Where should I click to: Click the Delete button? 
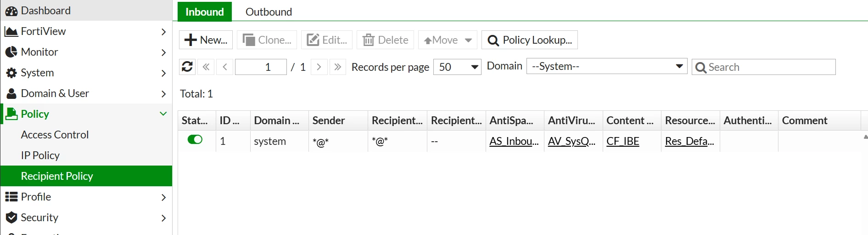pyautogui.click(x=386, y=40)
